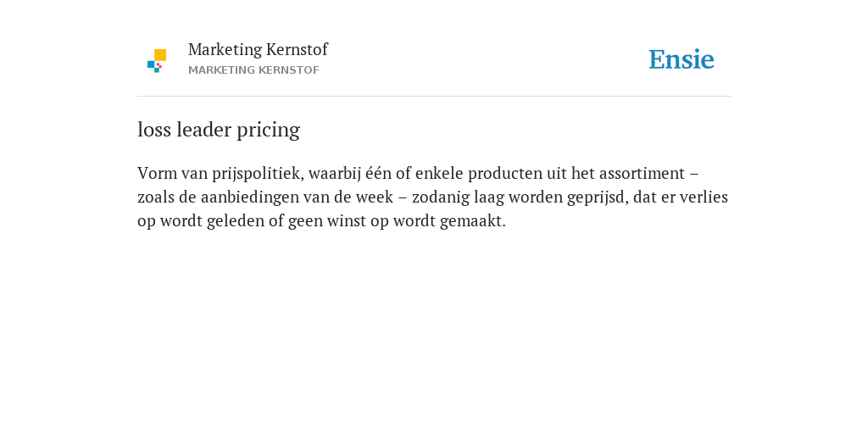Click the teal square in the logo

tap(157, 70)
